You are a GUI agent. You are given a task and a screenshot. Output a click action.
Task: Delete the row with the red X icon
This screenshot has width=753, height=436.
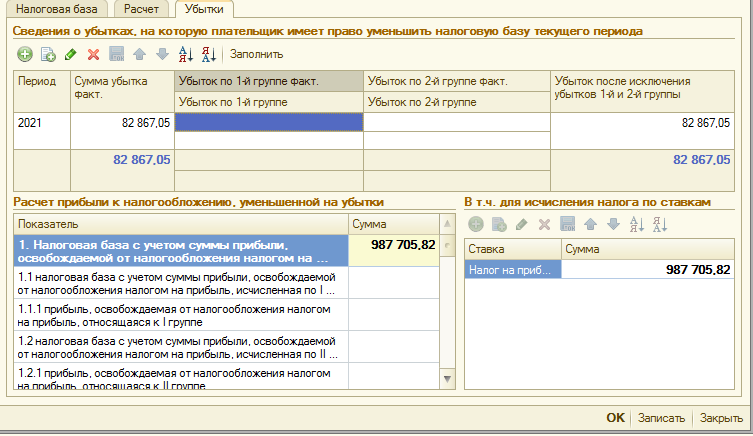coord(93,54)
